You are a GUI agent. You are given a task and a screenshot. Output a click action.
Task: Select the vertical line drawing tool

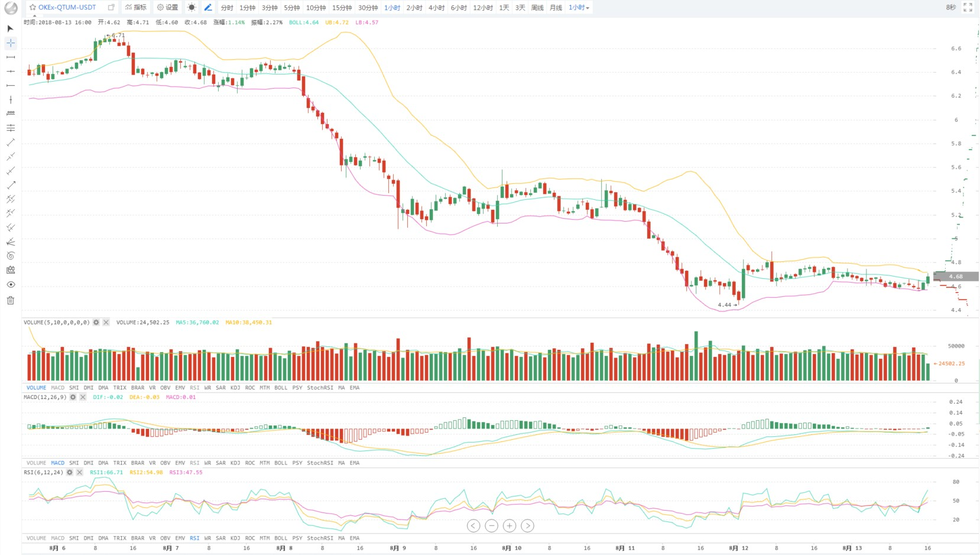[x=11, y=100]
